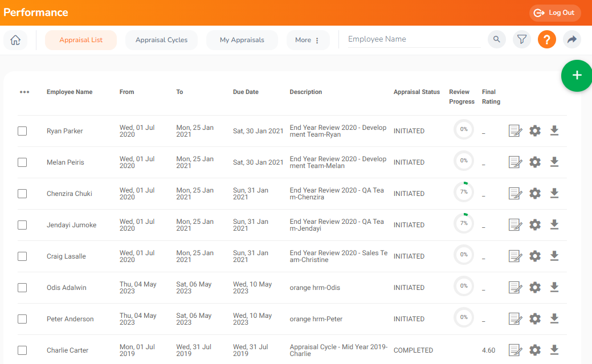Add a new appraisal with green plus
This screenshot has width=592, height=364.
click(577, 76)
